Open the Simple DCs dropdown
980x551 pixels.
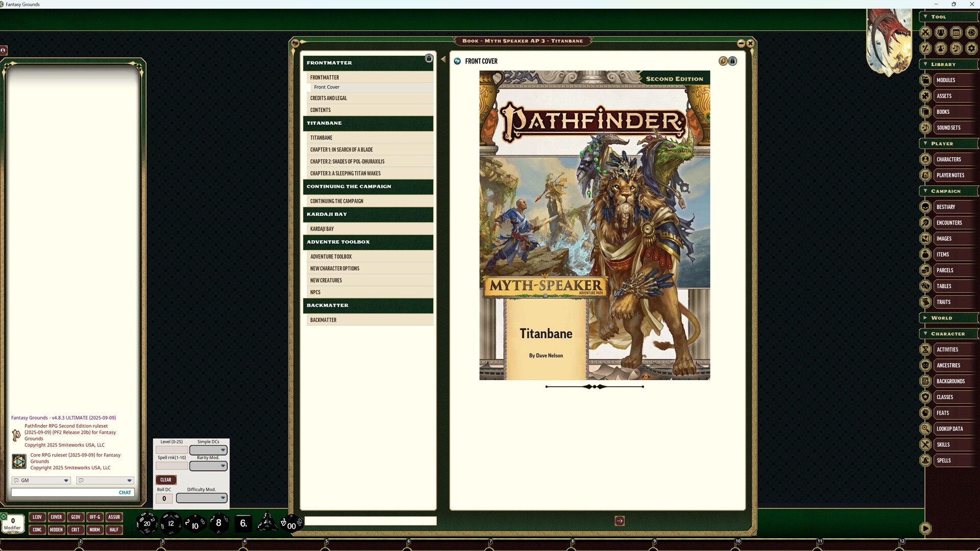coord(223,450)
